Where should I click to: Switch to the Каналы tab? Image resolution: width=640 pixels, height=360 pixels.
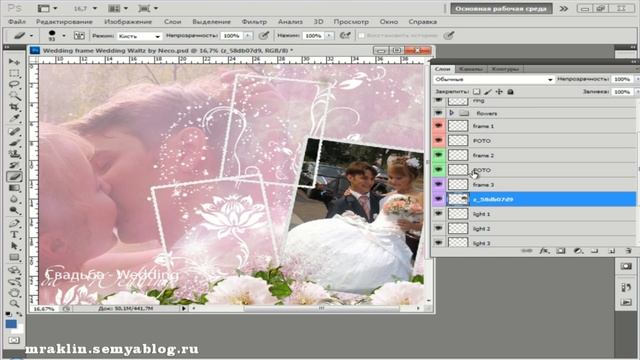(x=471, y=69)
